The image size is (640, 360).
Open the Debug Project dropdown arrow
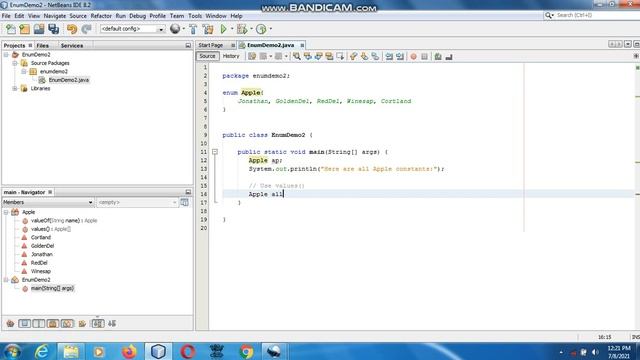251,29
